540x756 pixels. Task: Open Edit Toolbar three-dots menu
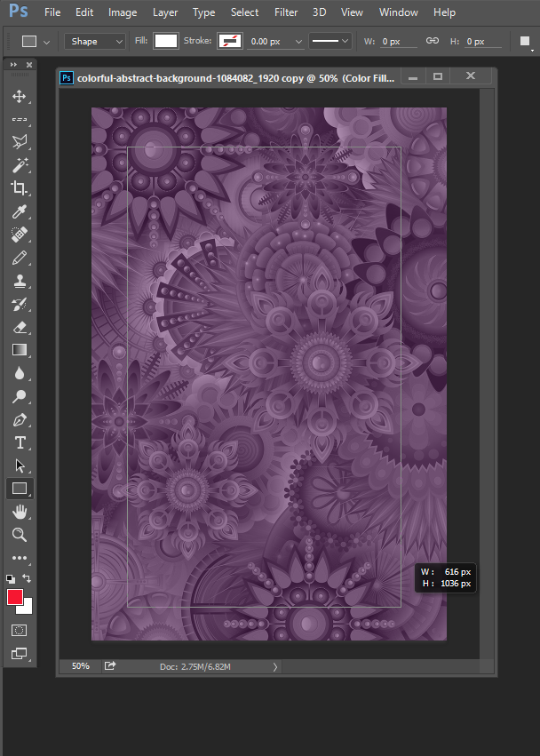[20, 558]
